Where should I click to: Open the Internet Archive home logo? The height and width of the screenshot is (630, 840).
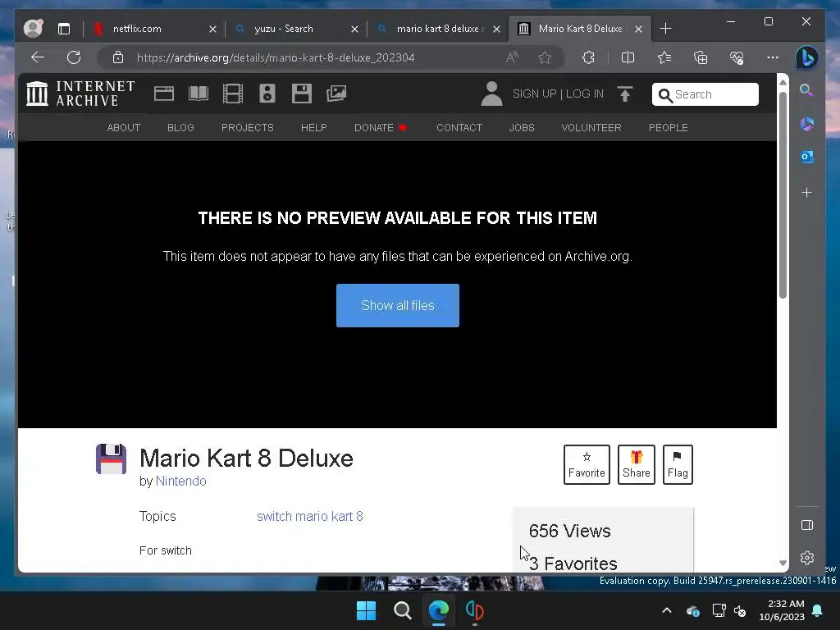tap(80, 94)
